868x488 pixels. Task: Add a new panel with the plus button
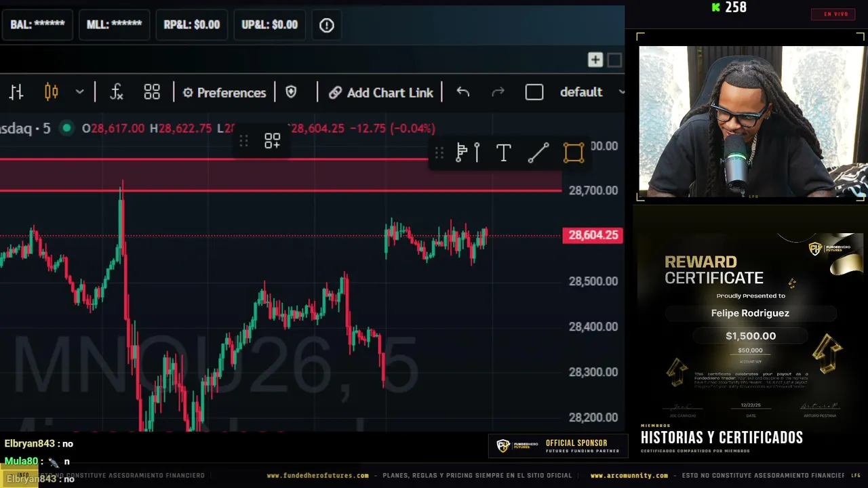[595, 60]
